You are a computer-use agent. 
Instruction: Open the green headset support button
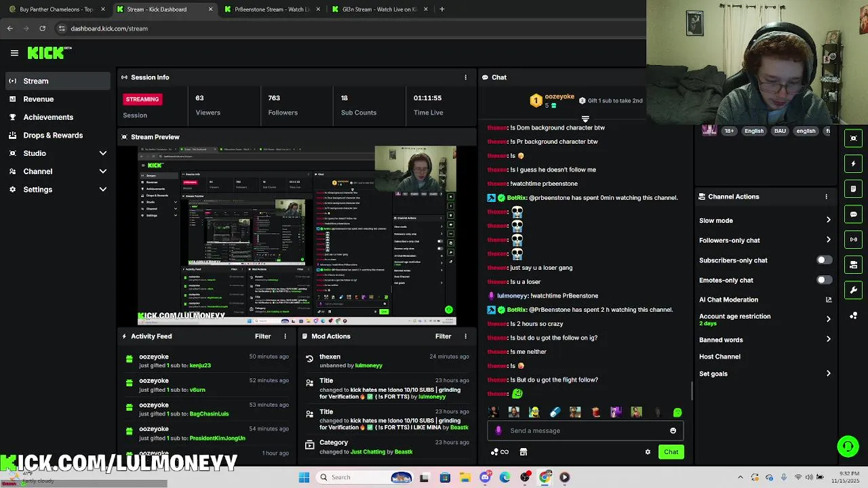(848, 446)
